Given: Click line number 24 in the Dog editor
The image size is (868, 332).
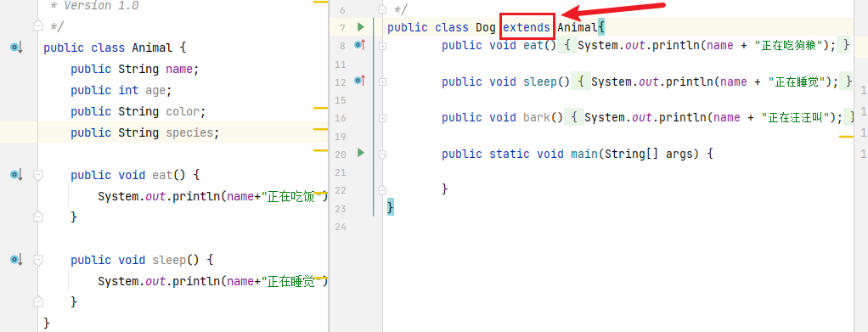Looking at the screenshot, I should (x=340, y=227).
